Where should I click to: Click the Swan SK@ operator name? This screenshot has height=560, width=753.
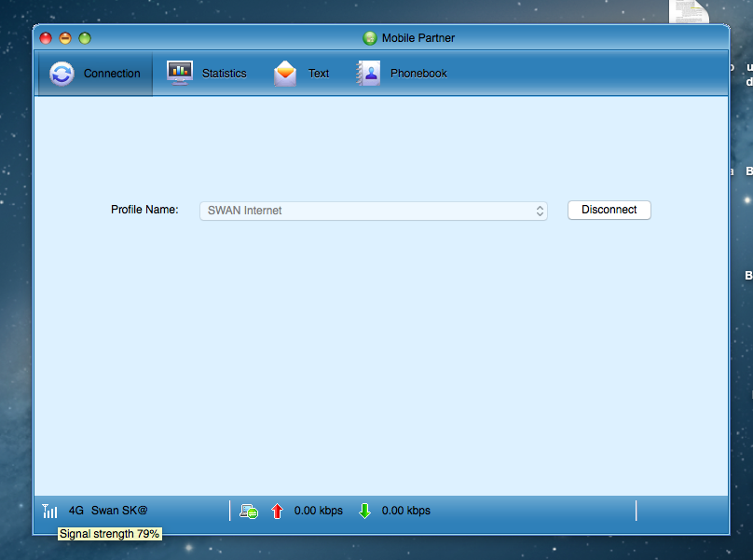coord(119,511)
